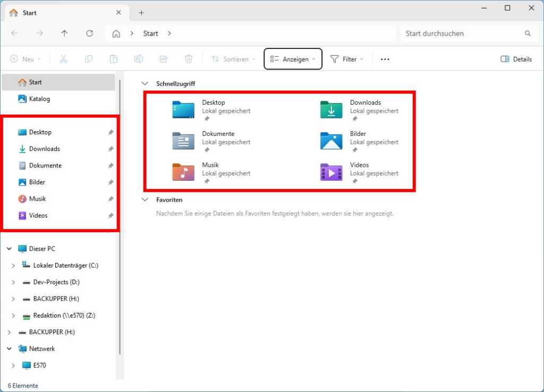Image resolution: width=544 pixels, height=392 pixels.
Task: Open the Neu menu
Action: (x=25, y=59)
